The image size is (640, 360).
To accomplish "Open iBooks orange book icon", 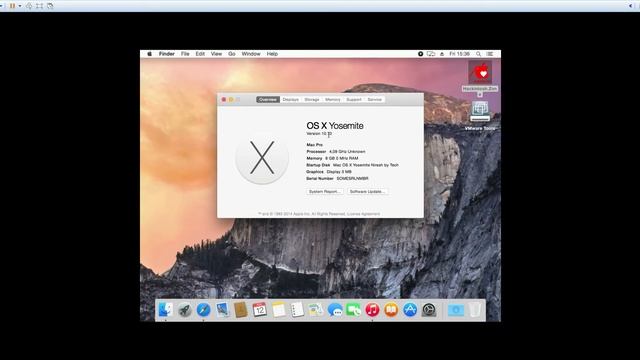I will tap(391, 310).
